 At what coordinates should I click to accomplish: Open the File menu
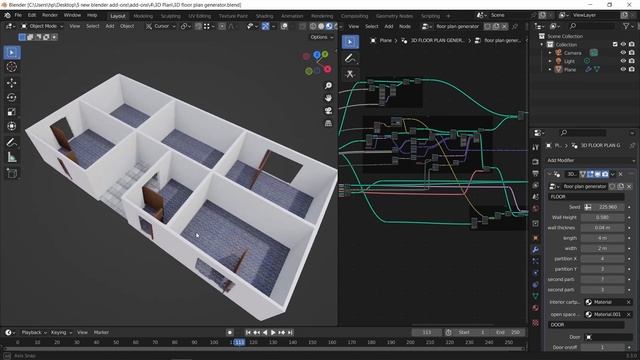(18, 15)
